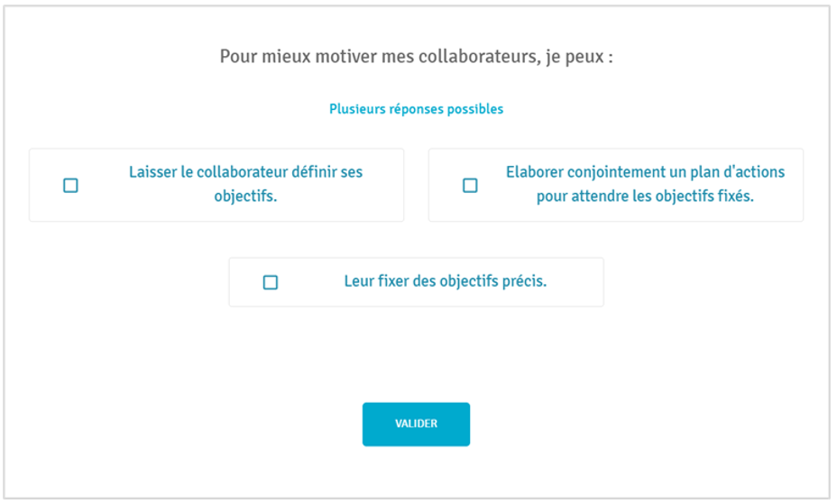Click the word "Leur" in the third answer
837x504 pixels.
click(359, 281)
